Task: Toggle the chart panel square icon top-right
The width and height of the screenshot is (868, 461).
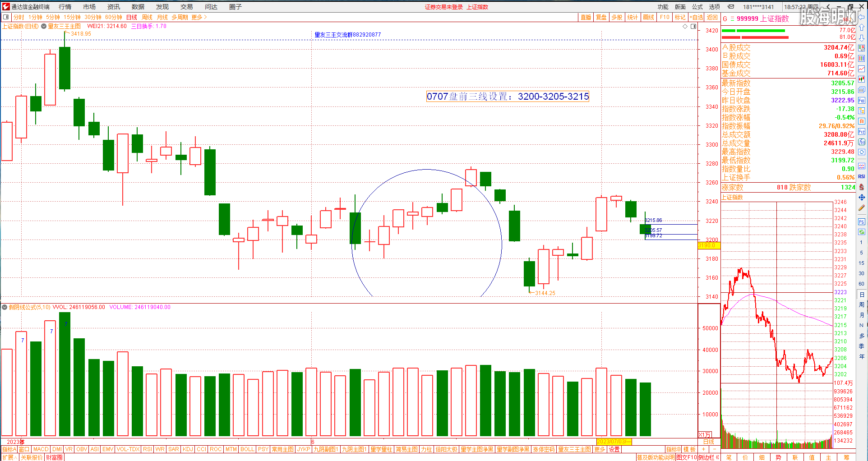Action: click(693, 26)
